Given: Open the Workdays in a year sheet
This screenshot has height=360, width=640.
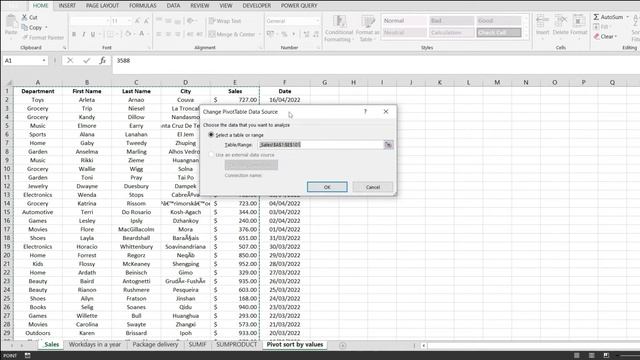Looking at the screenshot, I should [95, 344].
